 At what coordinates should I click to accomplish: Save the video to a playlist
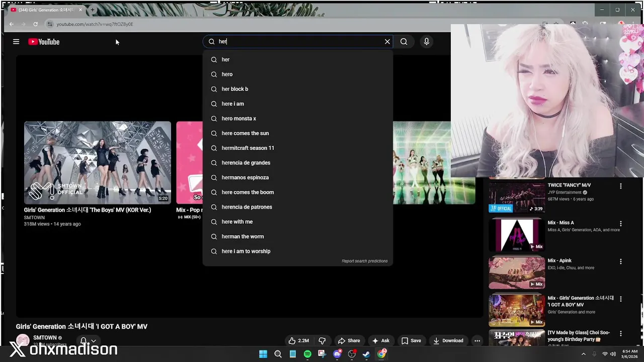click(411, 340)
